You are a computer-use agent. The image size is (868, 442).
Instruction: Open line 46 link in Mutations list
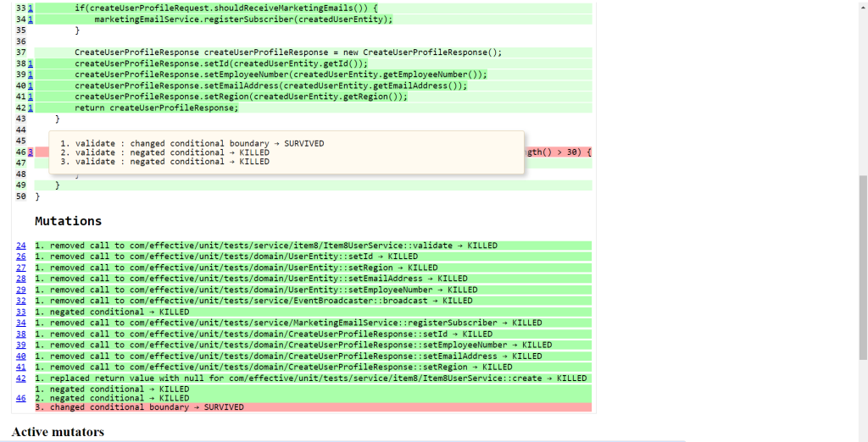coord(20,397)
